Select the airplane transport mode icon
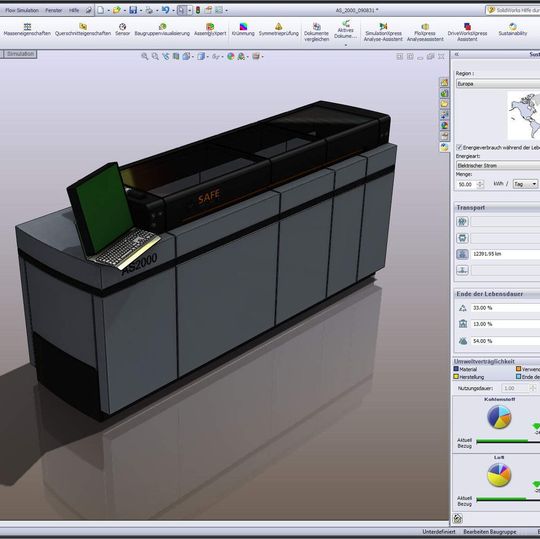Screen dimensions: 540x539 (x=463, y=270)
